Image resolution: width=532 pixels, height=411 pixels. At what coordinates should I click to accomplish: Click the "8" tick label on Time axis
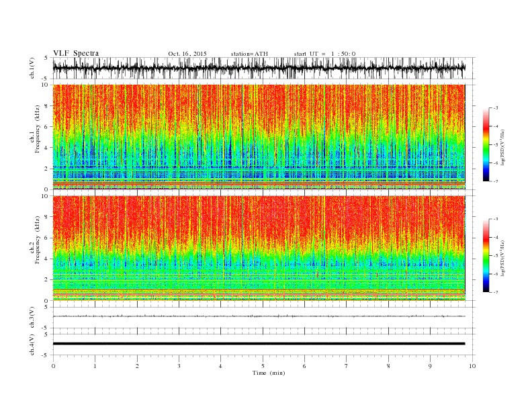tap(388, 366)
